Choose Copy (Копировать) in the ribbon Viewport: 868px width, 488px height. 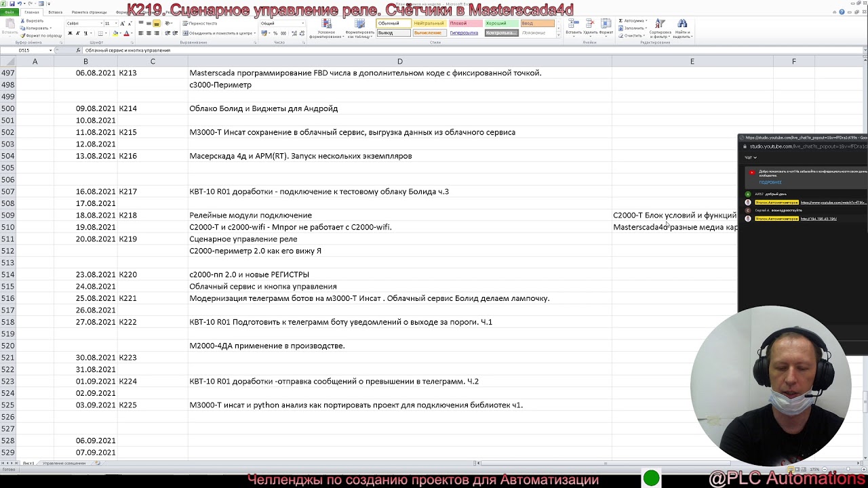(x=35, y=28)
